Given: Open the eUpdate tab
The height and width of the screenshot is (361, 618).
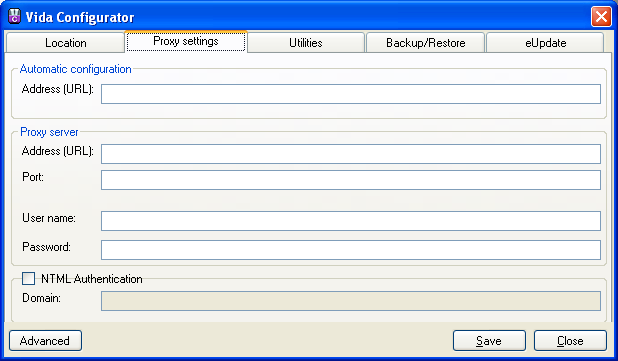Looking at the screenshot, I should click(545, 43).
